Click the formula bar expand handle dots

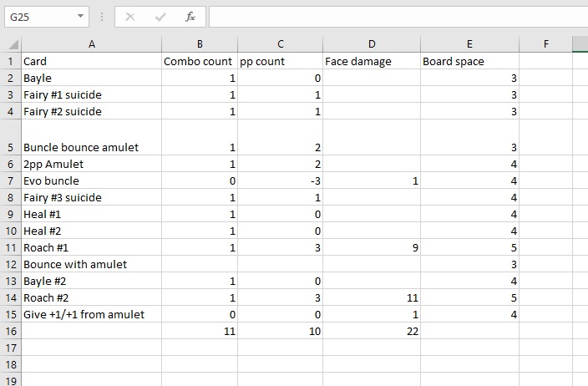tap(102, 17)
